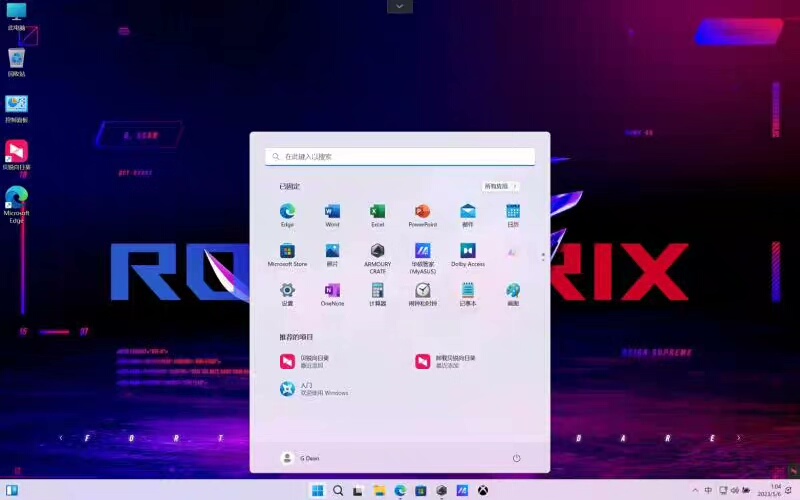
Task: Open MyASUS from the taskbar
Action: point(462,490)
